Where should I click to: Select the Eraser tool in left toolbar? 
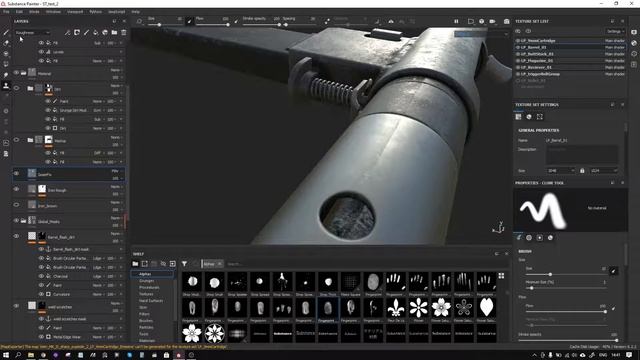point(6,43)
